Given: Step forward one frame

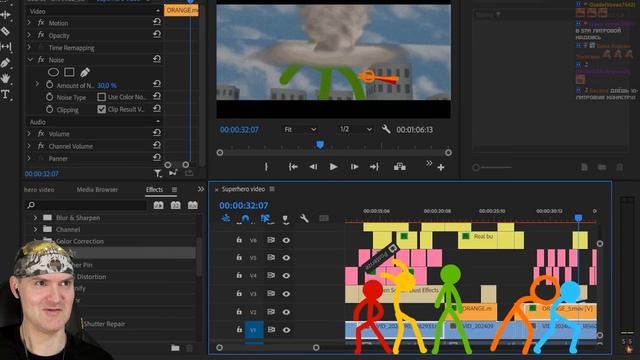Looking at the screenshot, I should coord(354,167).
